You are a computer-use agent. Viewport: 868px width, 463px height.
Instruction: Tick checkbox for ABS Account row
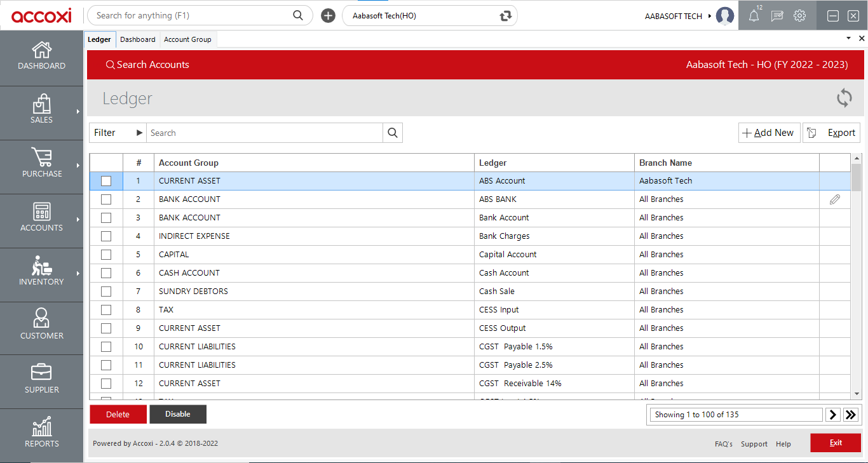point(106,181)
